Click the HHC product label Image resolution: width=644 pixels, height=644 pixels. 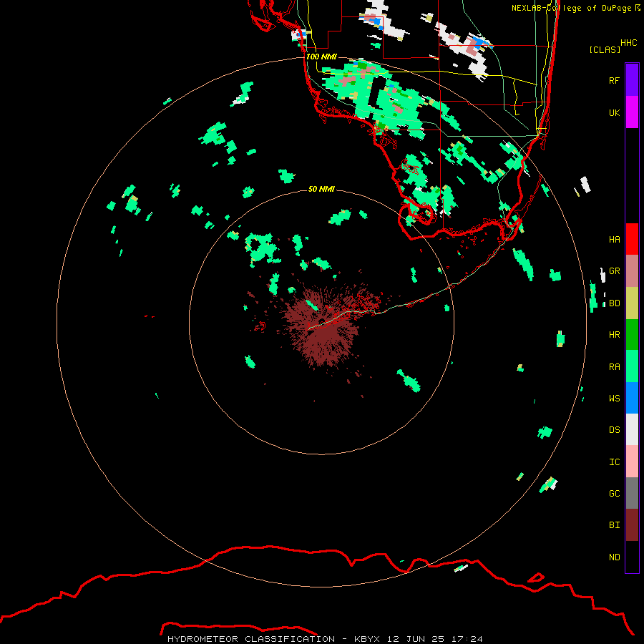point(628,43)
